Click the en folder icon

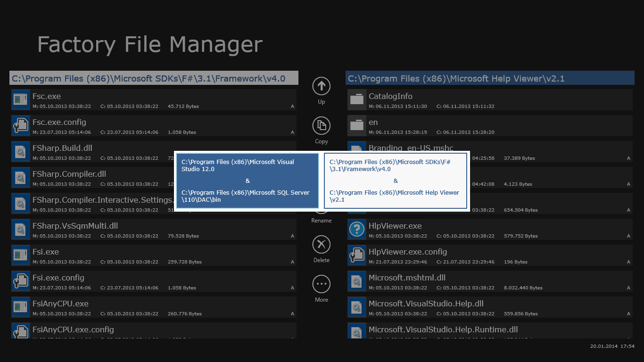[357, 125]
